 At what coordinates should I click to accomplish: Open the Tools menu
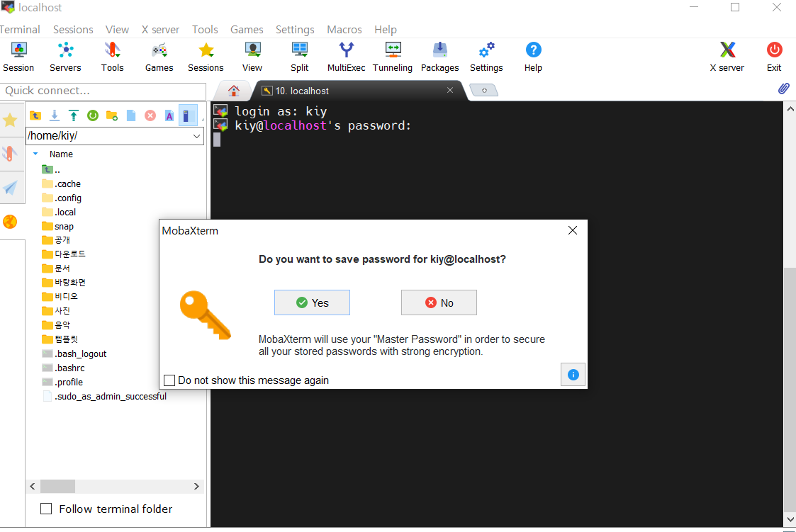tap(205, 30)
